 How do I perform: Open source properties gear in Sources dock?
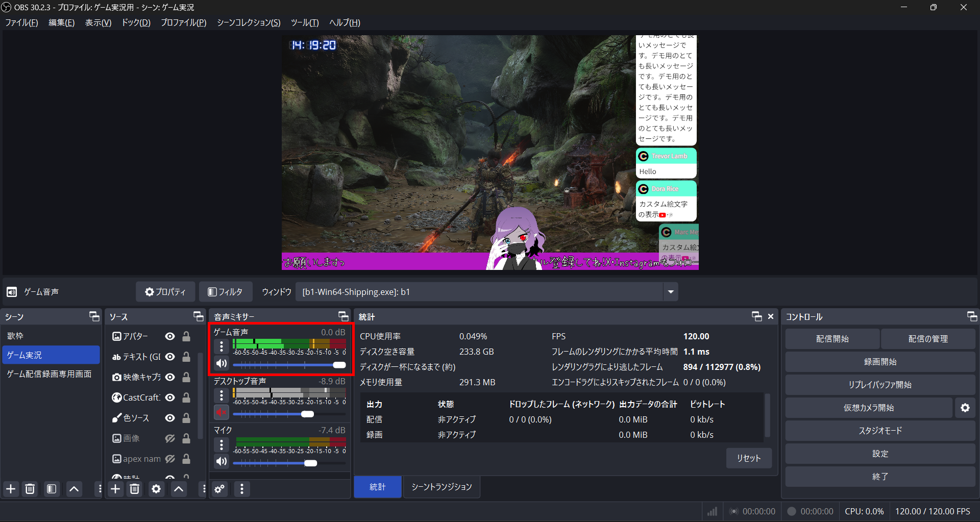[156, 489]
